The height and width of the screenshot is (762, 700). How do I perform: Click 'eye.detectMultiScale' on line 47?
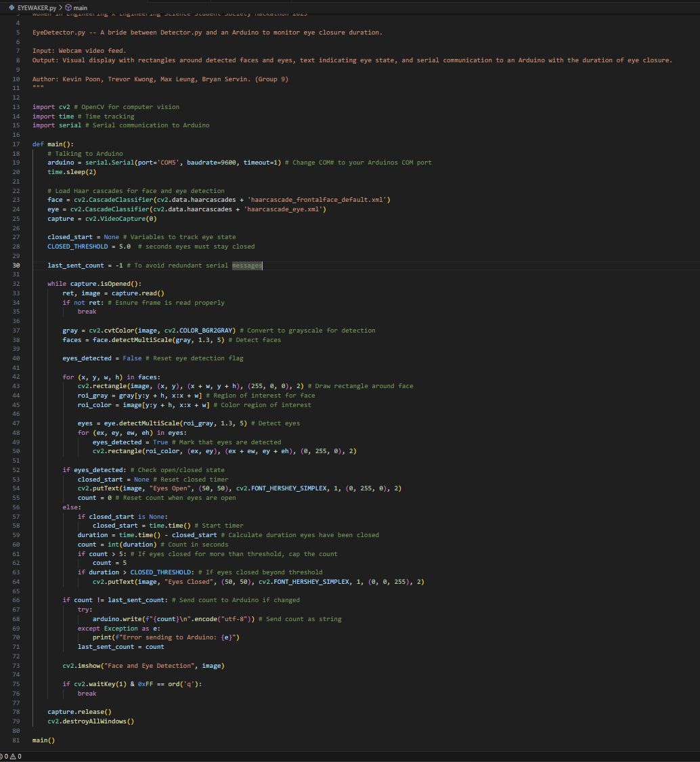tap(142, 423)
